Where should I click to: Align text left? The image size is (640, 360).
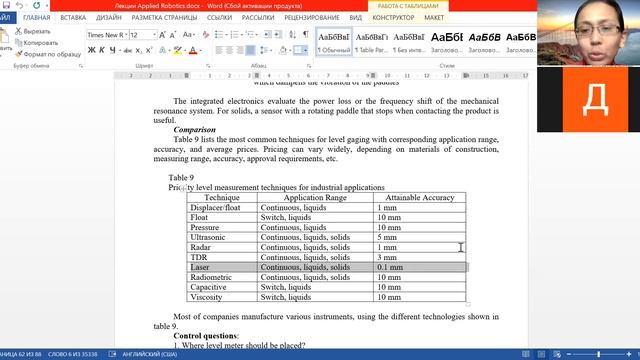tap(219, 50)
